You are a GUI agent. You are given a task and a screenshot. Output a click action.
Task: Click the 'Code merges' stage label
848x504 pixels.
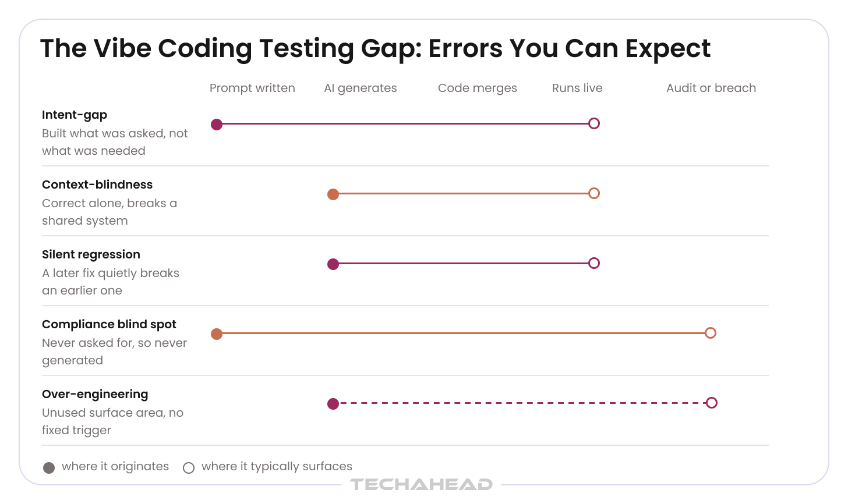(478, 88)
